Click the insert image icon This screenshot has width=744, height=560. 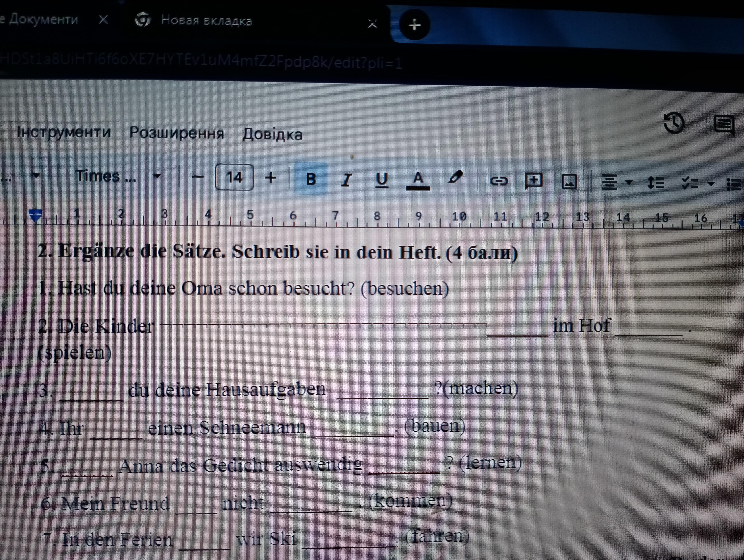point(569,182)
